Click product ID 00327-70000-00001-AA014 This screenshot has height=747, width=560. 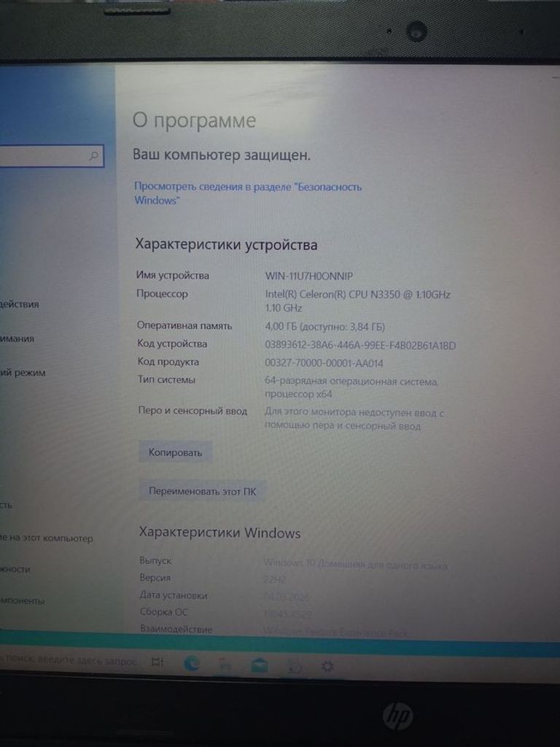[x=324, y=363]
